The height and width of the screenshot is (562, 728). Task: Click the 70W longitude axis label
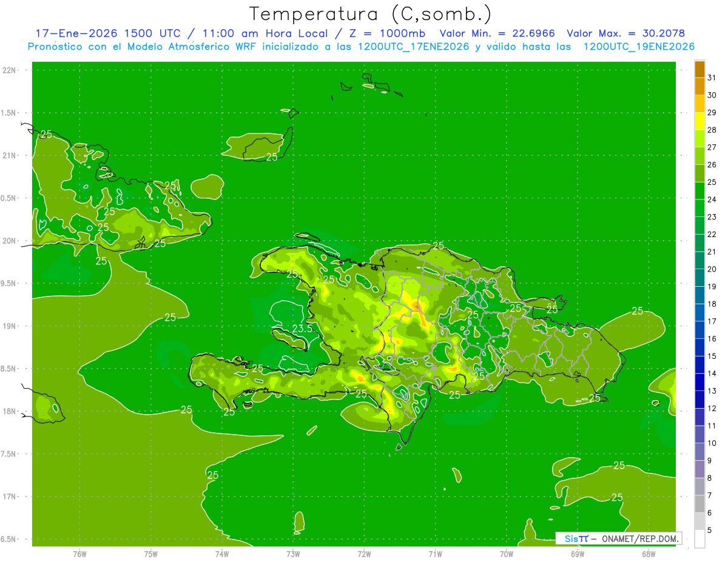506,553
